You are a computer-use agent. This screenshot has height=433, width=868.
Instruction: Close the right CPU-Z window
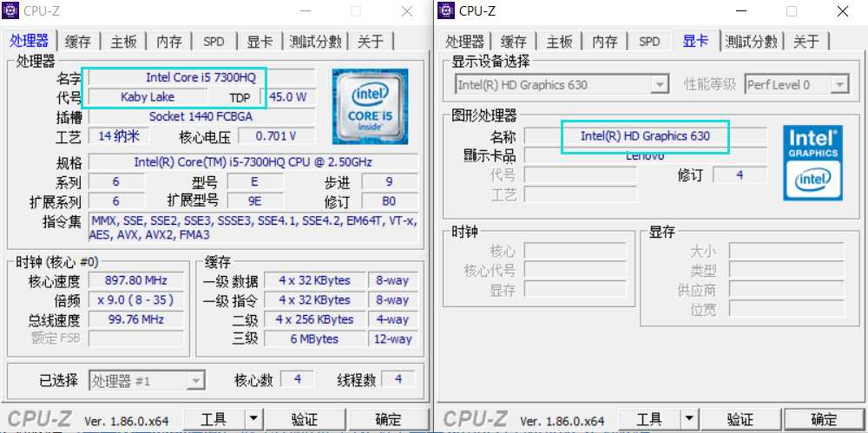(x=843, y=11)
